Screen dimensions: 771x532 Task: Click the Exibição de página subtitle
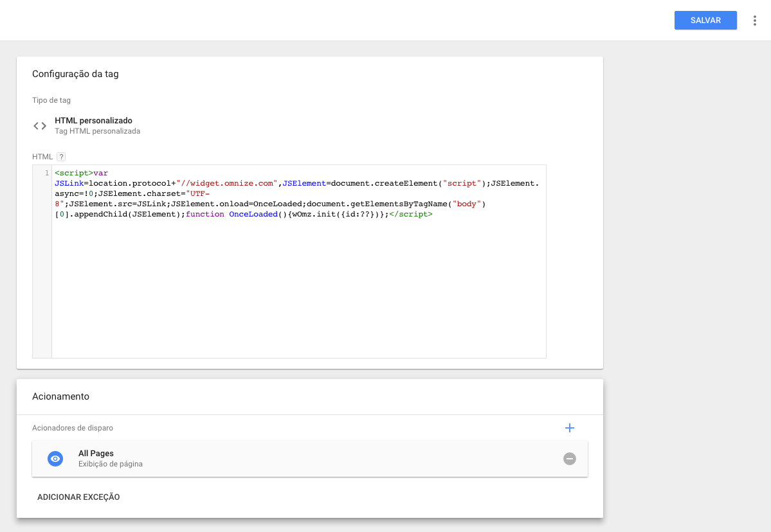click(110, 464)
